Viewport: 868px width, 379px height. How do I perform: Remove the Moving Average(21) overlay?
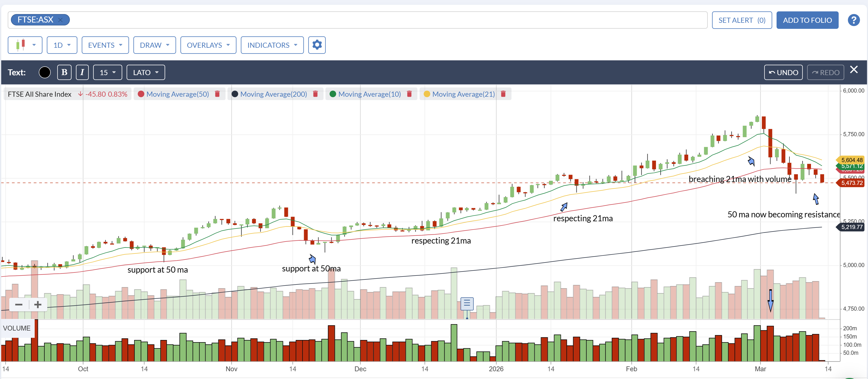(x=503, y=94)
